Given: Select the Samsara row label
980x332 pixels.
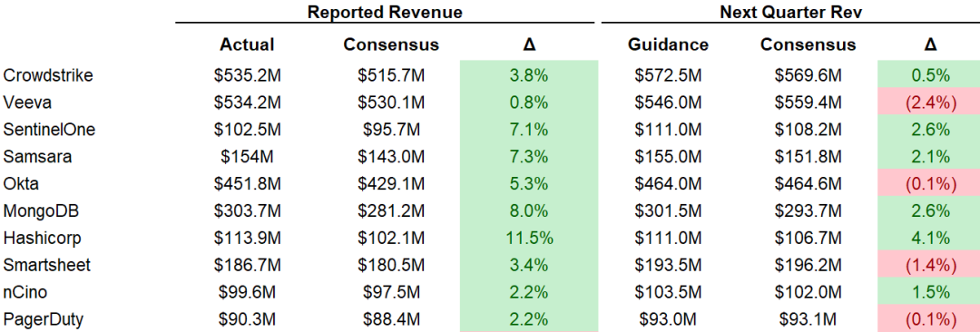Looking at the screenshot, I should pos(37,157).
